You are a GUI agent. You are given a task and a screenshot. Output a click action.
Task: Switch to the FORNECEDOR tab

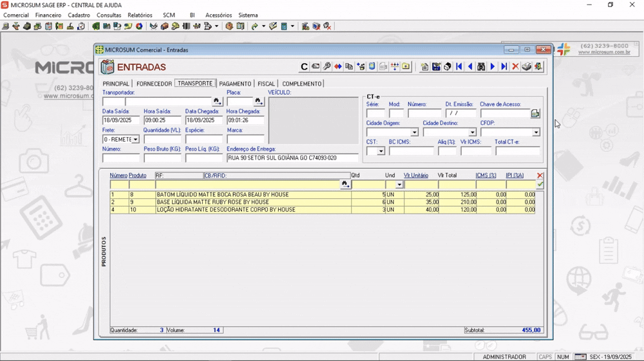pos(154,84)
